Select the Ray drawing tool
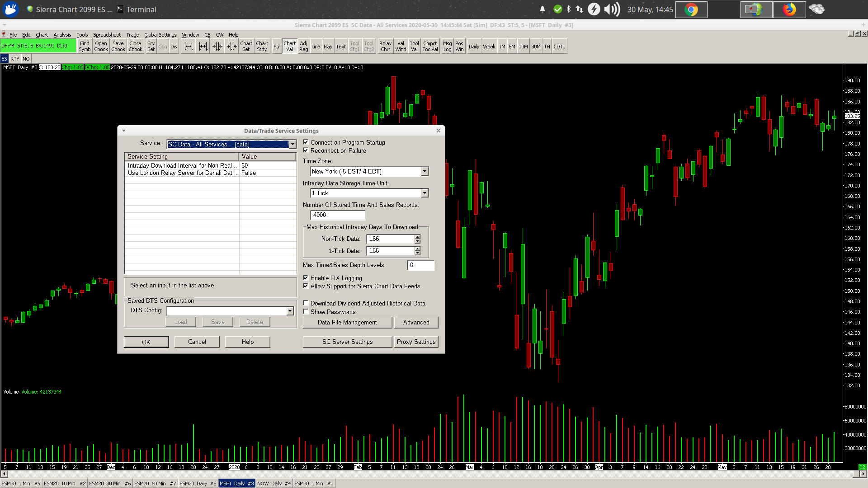868x488 pixels. coord(328,47)
